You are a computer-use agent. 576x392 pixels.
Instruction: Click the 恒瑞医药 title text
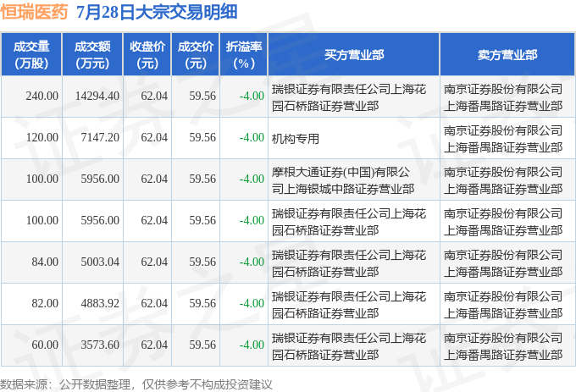tap(34, 12)
